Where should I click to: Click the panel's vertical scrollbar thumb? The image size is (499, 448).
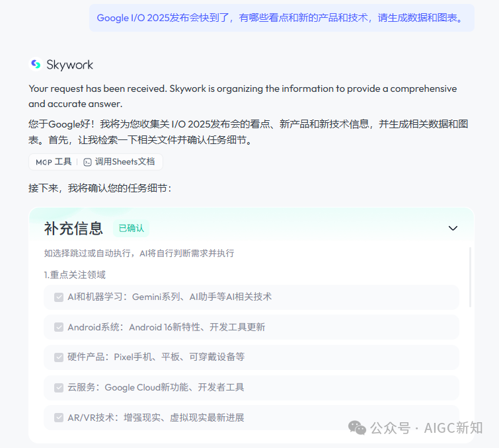(x=470, y=277)
